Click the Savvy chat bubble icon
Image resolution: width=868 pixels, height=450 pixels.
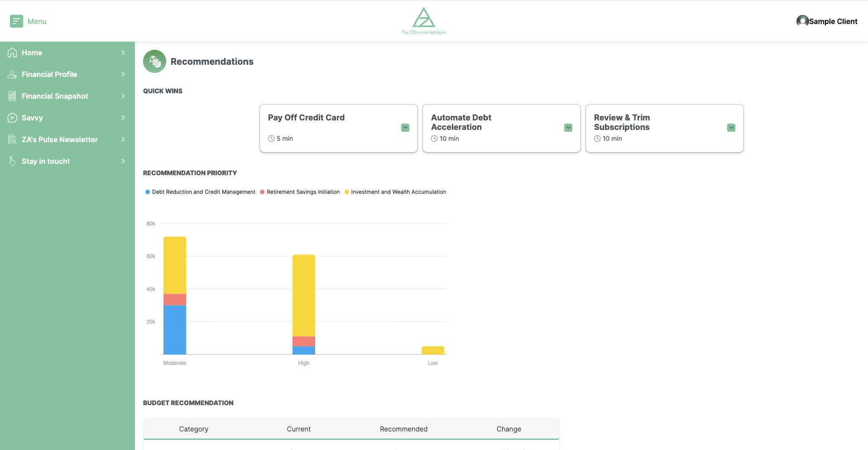point(12,118)
